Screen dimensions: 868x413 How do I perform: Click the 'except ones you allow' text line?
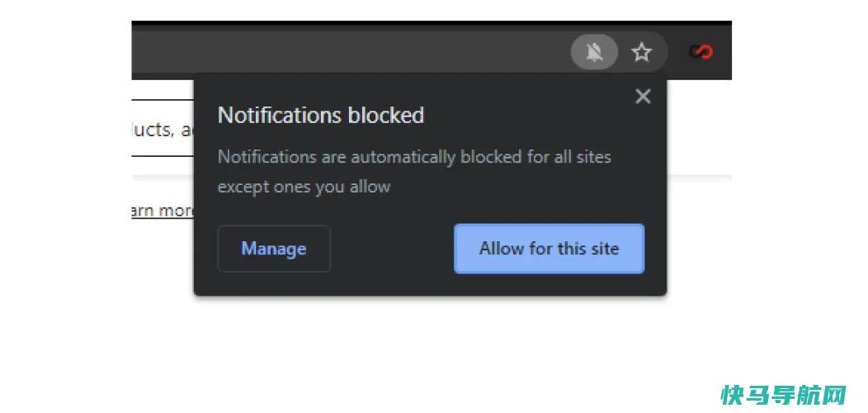point(304,187)
